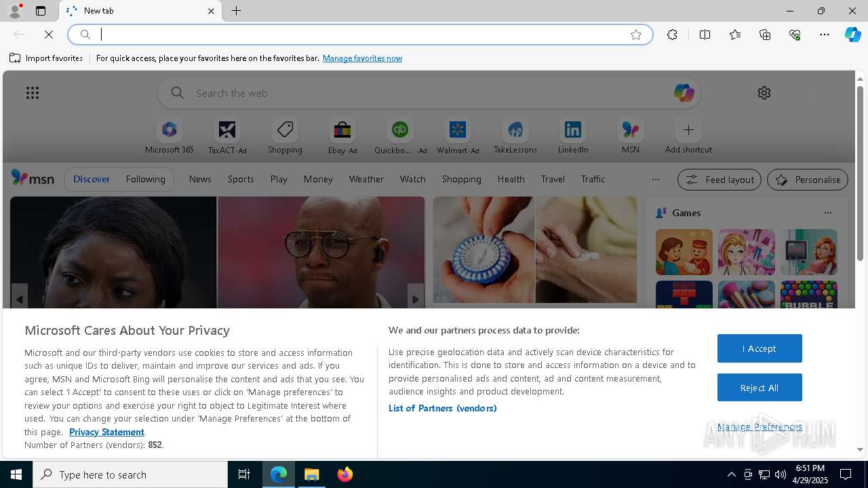
Task: Open the Play section
Action: click(x=279, y=179)
